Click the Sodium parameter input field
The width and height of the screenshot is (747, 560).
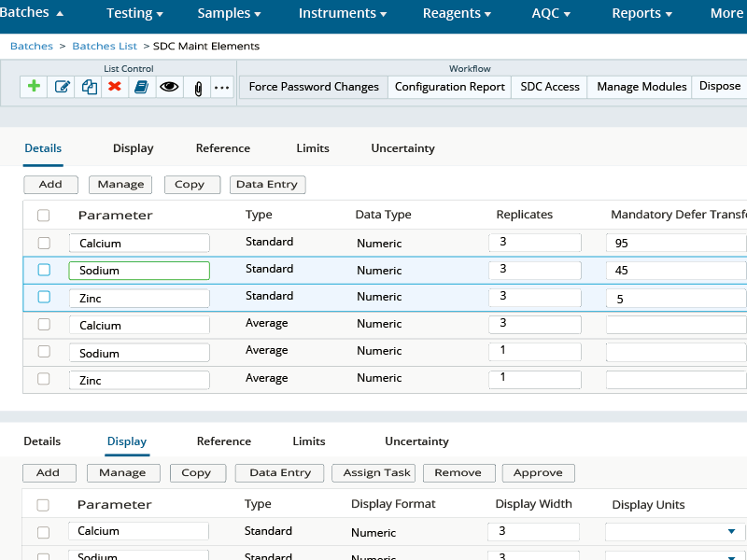(x=139, y=271)
